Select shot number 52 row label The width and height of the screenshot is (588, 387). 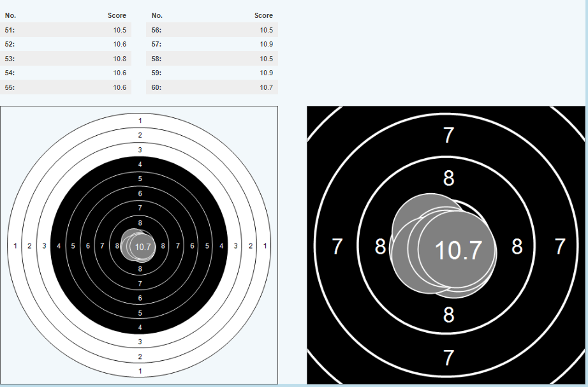tap(10, 44)
